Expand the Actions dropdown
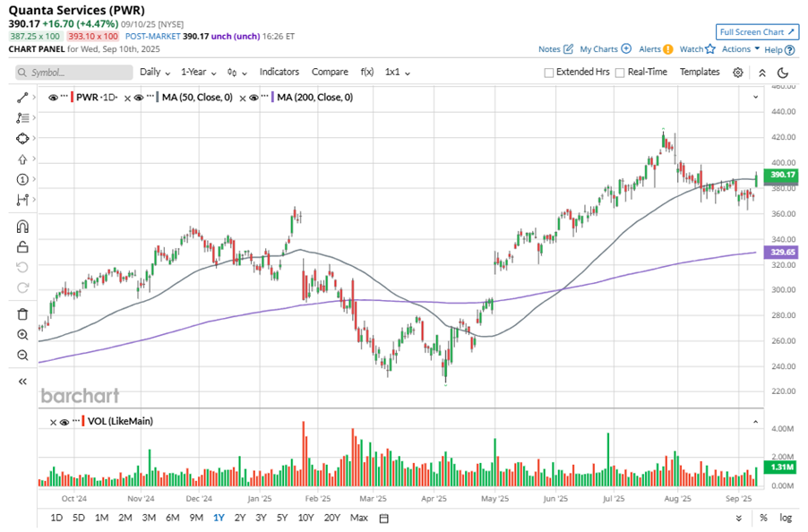Image resolution: width=808 pixels, height=532 pixels. tap(741, 49)
